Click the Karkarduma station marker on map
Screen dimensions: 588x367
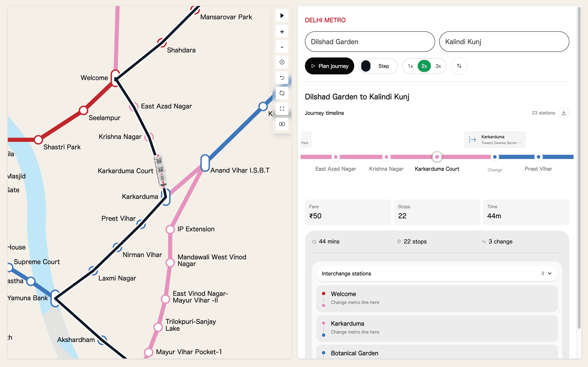click(x=166, y=197)
